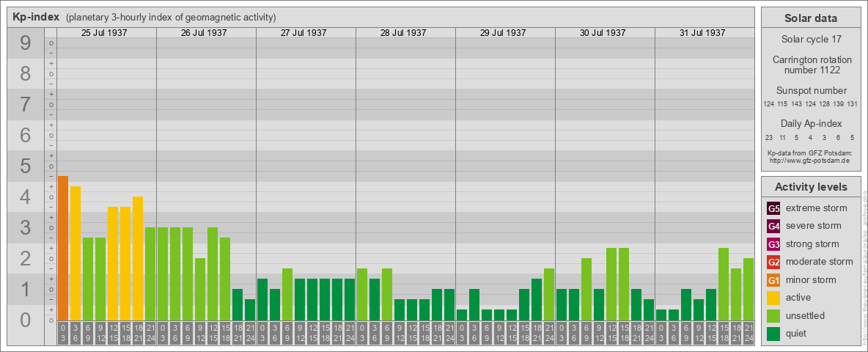868x352 pixels.
Task: Click 'Carrington rotation number 1122' text
Action: tap(812, 65)
